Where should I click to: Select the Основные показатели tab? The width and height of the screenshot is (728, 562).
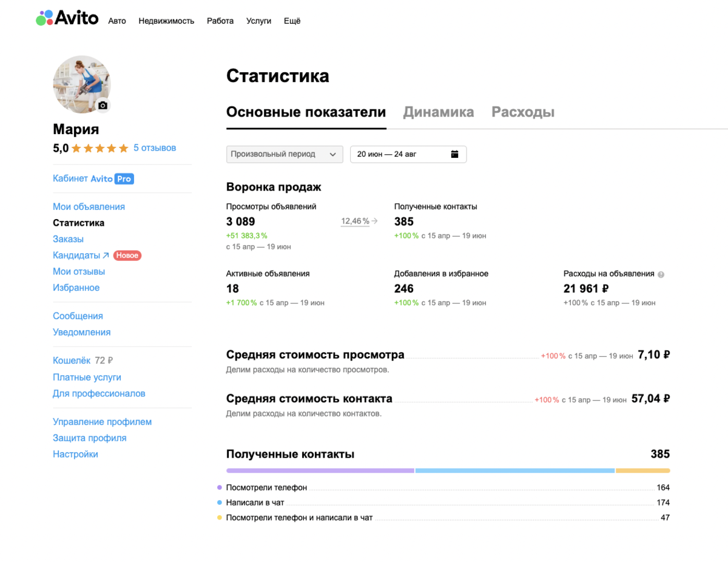coord(306,112)
